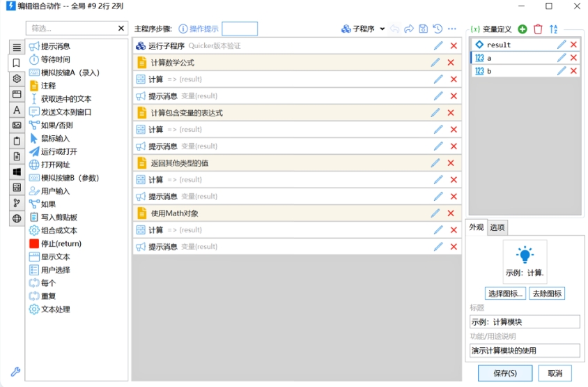Open the three-dot more options menu
Image resolution: width=588 pixels, height=387 pixels.
pyautogui.click(x=452, y=29)
